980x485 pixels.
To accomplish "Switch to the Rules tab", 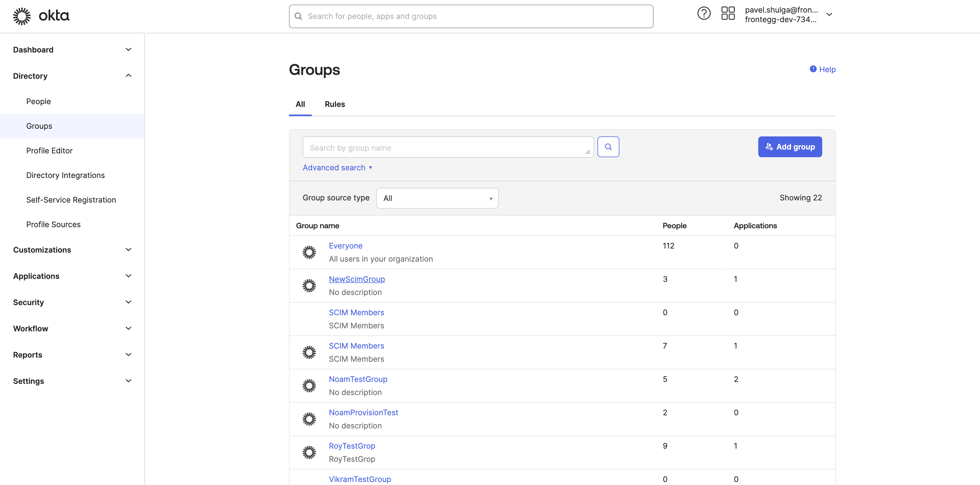I will (335, 104).
